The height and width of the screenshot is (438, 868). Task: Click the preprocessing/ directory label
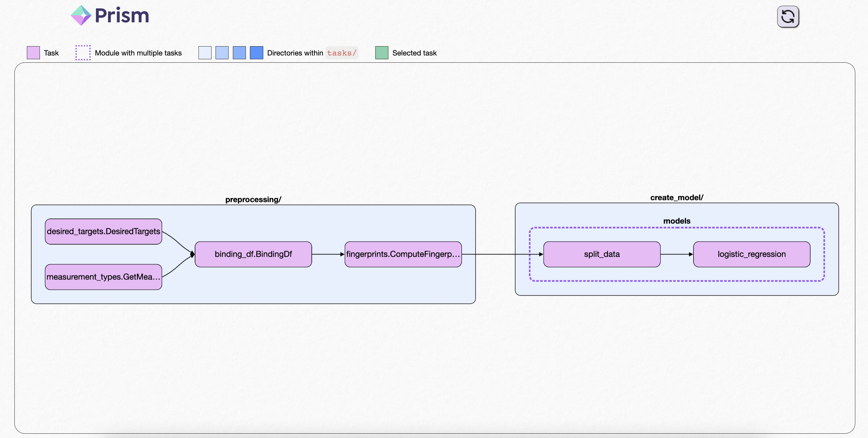point(253,199)
